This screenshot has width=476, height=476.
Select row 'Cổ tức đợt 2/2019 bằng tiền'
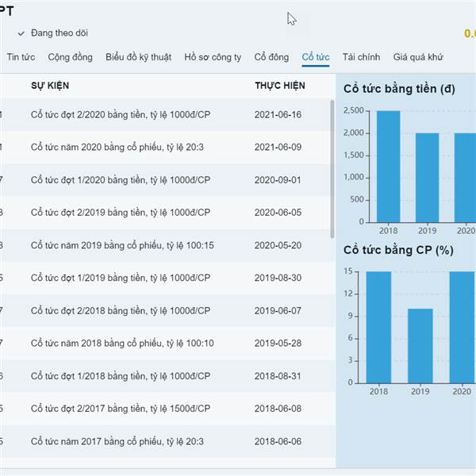pos(166,213)
